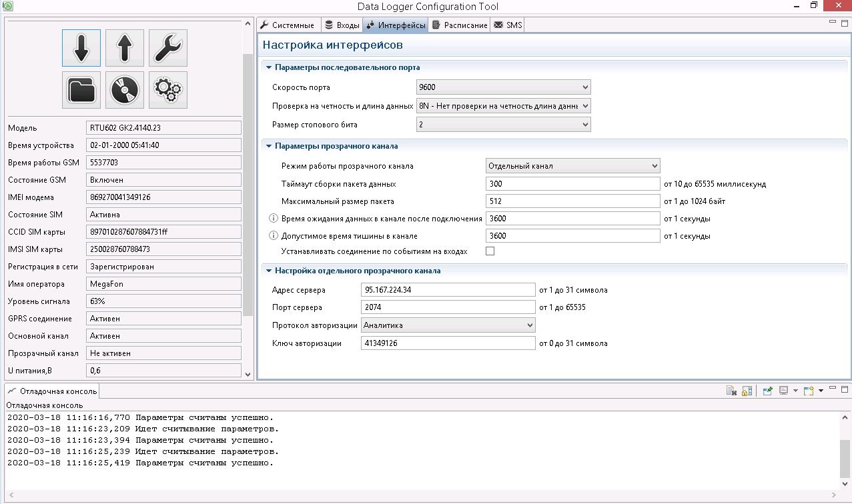Maximize the interface settings editor panel
The width and height of the screenshot is (852, 504).
click(844, 23)
